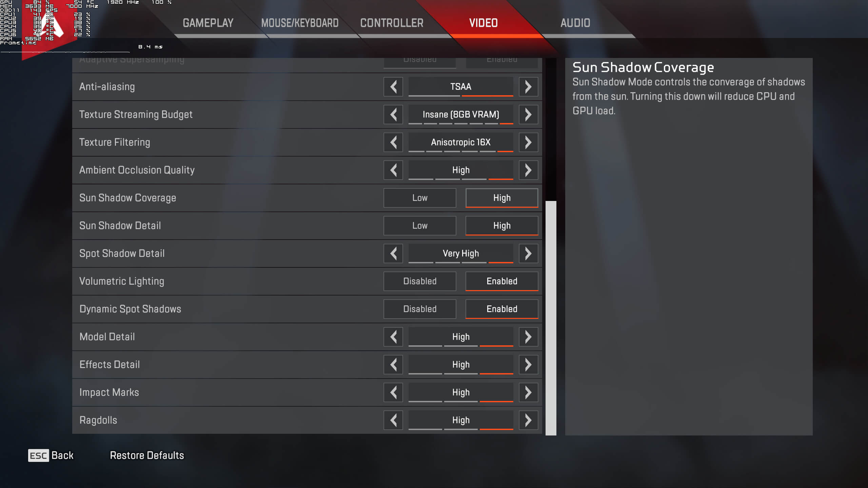868x488 pixels.
Task: Disable Volumetric Lighting
Action: coord(420,281)
